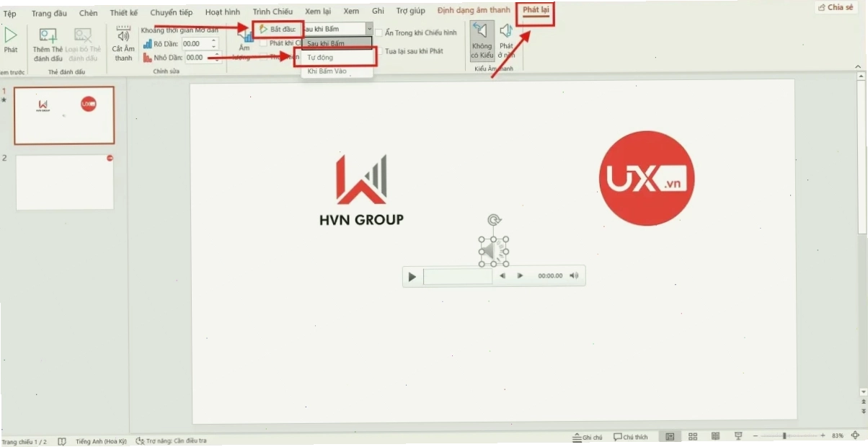
Task: Click the zoom out minus button
Action: tap(755, 436)
